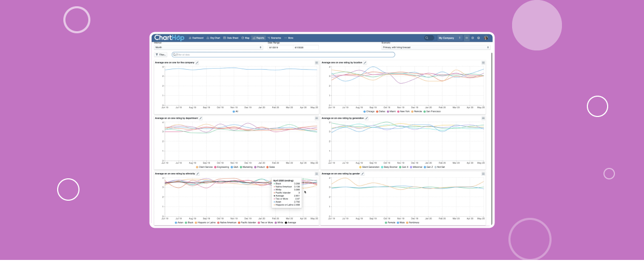Open the hamburger menu on the ethnicity chart

pyautogui.click(x=316, y=174)
